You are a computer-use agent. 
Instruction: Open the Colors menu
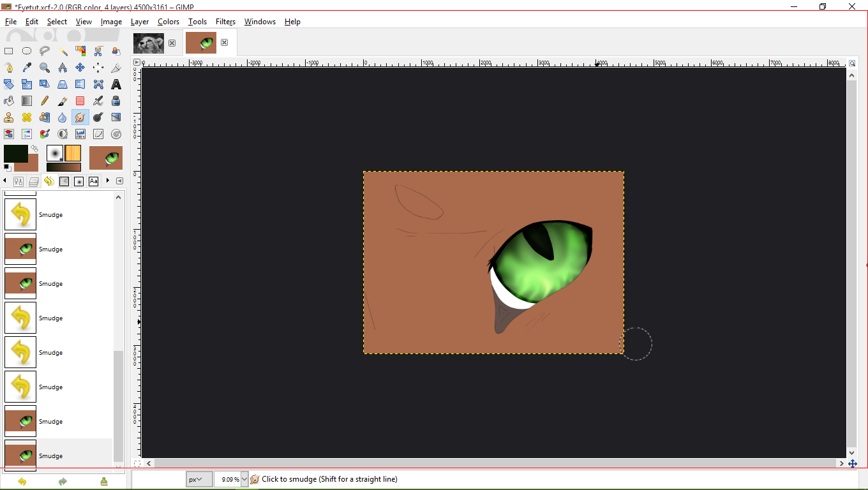[168, 22]
